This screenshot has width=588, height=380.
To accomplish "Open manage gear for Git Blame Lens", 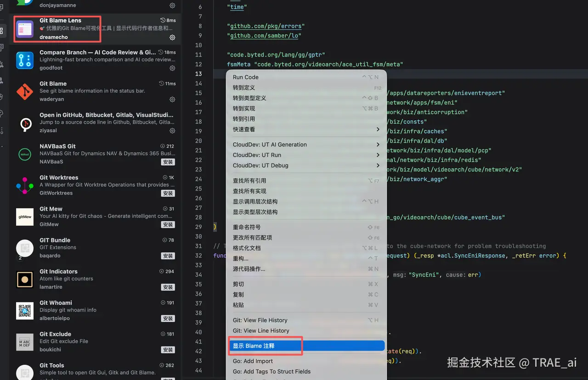I will (x=172, y=37).
